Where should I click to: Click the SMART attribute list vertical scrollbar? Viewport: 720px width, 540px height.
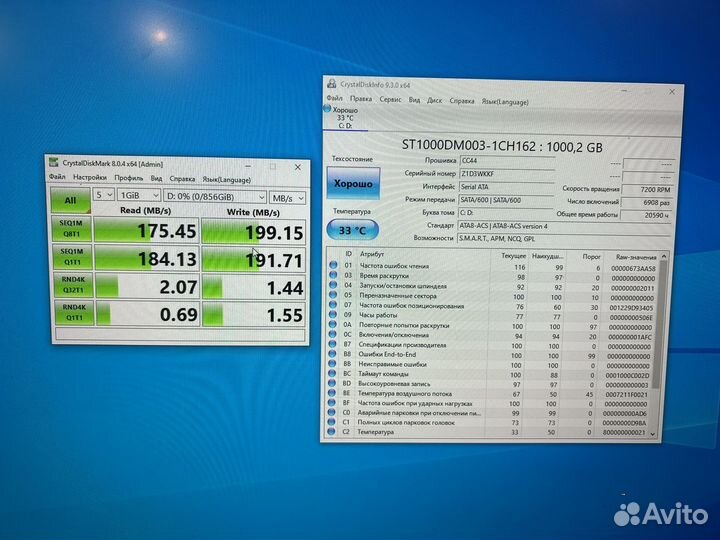click(x=662, y=324)
